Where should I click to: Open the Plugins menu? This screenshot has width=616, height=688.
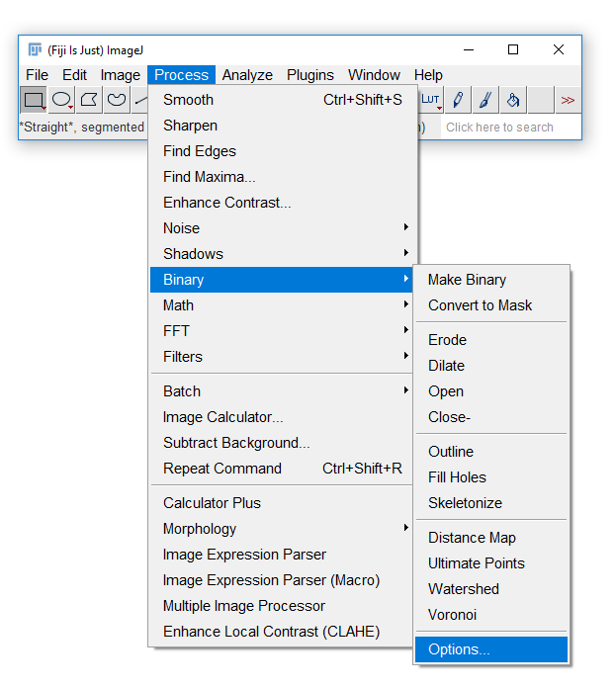tap(310, 75)
